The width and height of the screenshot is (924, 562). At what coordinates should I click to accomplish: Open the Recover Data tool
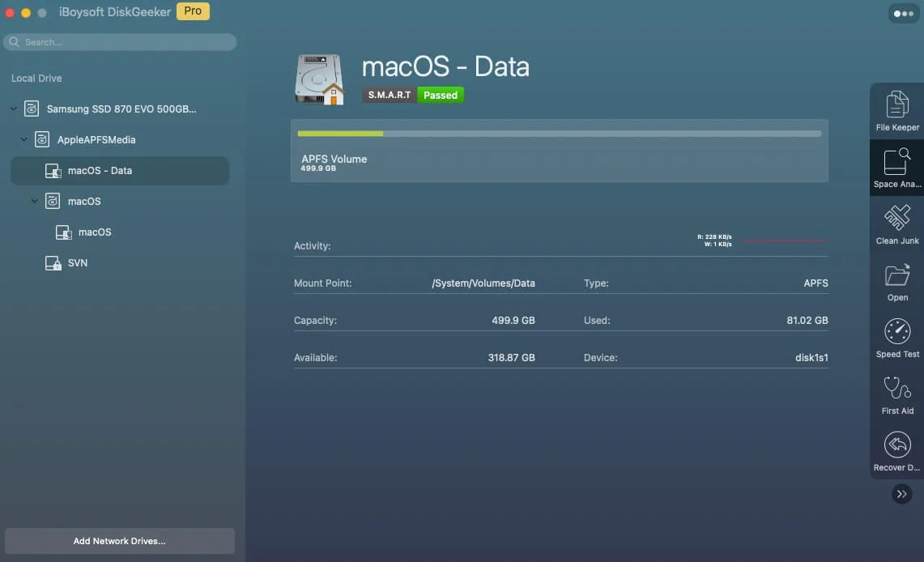[897, 451]
